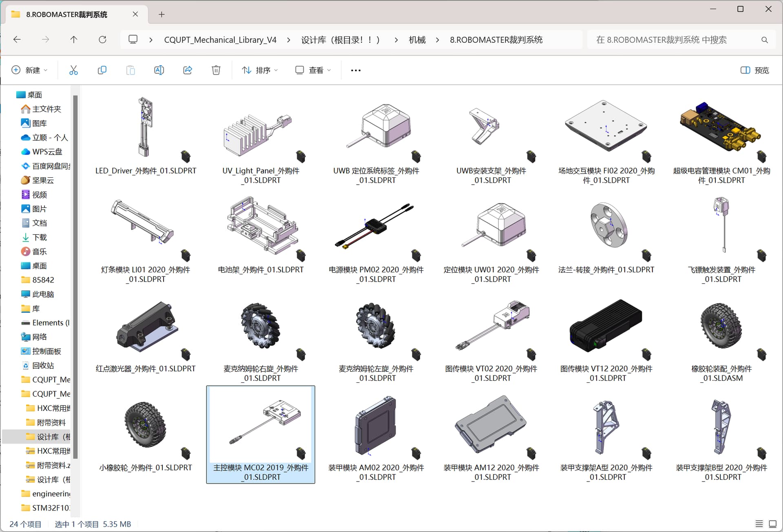Viewport: 783px width, 532px height.
Task: Open the 查看 (View) dropdown
Action: coord(313,70)
